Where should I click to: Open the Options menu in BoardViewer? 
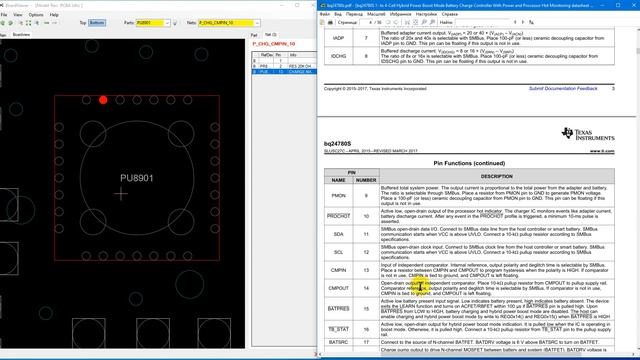click(36, 15)
